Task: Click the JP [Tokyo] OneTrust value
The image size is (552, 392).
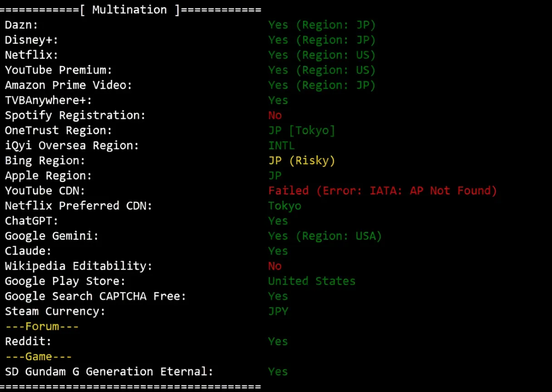Action: (x=301, y=131)
